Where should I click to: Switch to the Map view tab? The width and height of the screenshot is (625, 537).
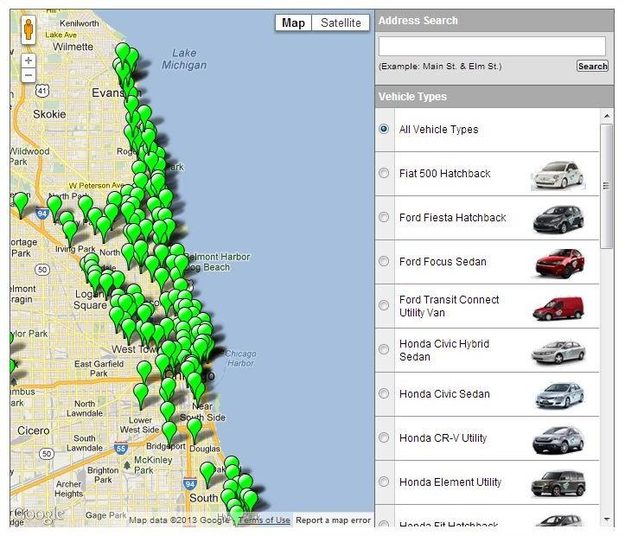pos(293,23)
